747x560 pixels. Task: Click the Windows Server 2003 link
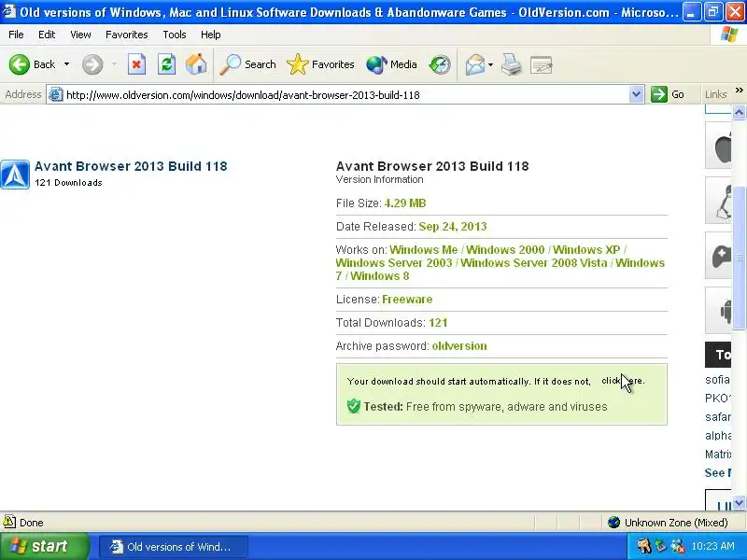(x=394, y=263)
